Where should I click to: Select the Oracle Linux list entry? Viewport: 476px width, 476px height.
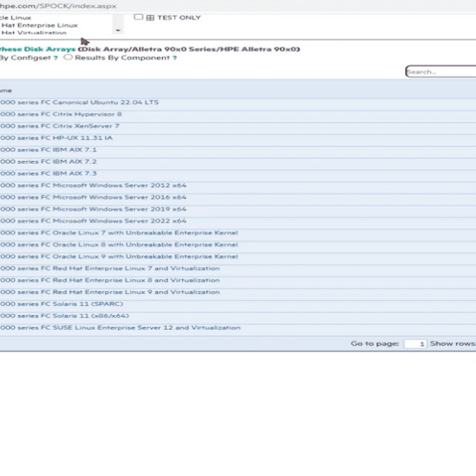point(15,18)
